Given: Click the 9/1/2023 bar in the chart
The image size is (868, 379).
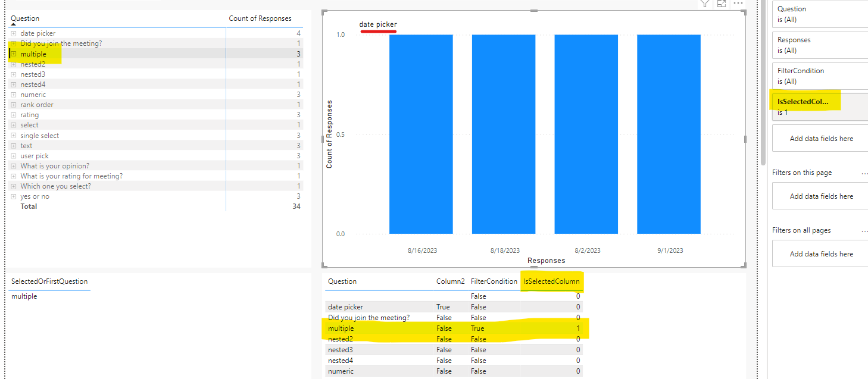Looking at the screenshot, I should [669, 134].
